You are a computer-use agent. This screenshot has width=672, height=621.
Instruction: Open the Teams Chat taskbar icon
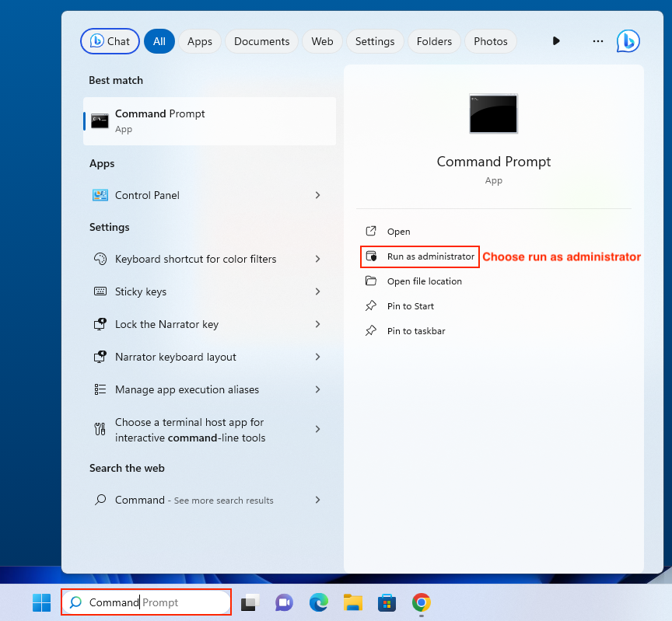284,602
